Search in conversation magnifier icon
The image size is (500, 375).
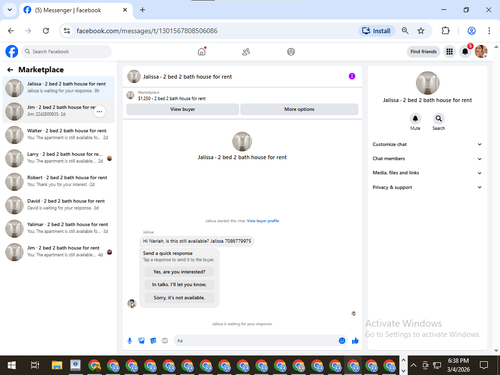tap(439, 119)
